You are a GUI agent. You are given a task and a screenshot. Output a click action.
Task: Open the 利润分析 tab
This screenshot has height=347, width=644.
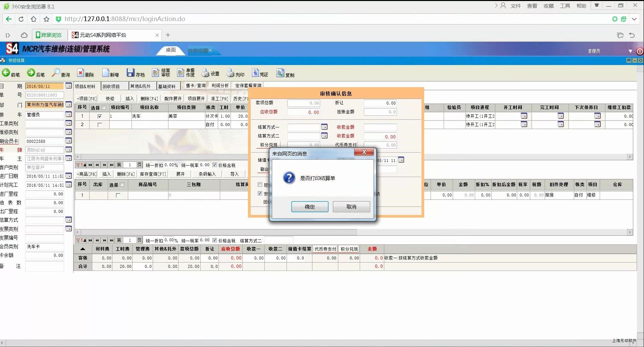tap(220, 85)
